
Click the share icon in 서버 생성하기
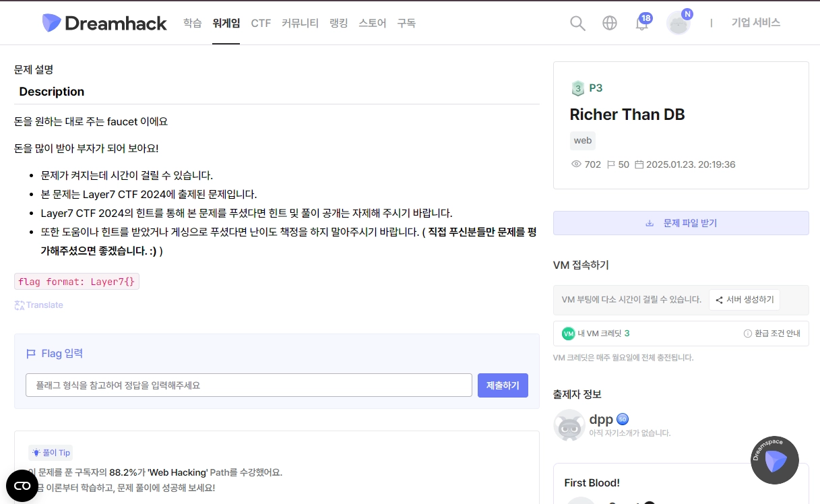point(719,300)
